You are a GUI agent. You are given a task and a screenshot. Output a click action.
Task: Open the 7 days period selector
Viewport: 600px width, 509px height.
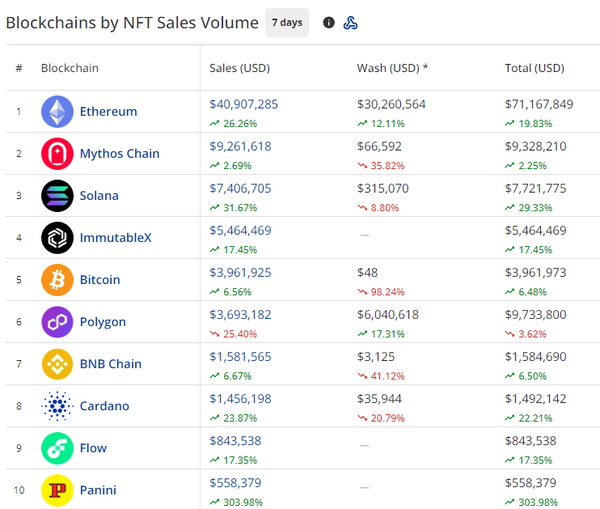[x=287, y=23]
